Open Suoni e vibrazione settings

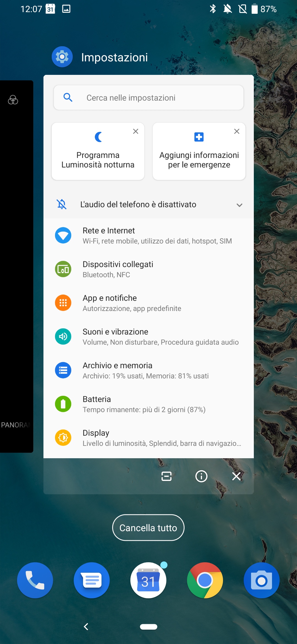coord(148,337)
